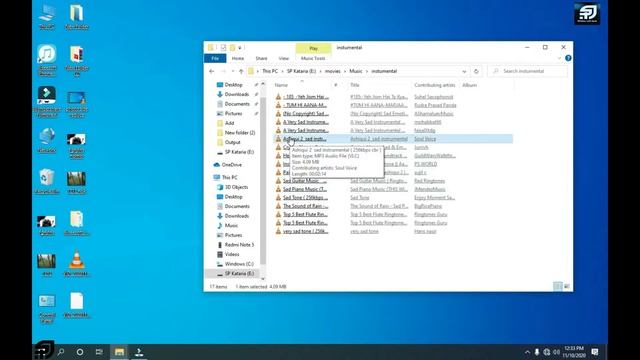The height and width of the screenshot is (360, 640).
Task: Select the file '- TUM HI AANA-M...'
Action: 305,105
